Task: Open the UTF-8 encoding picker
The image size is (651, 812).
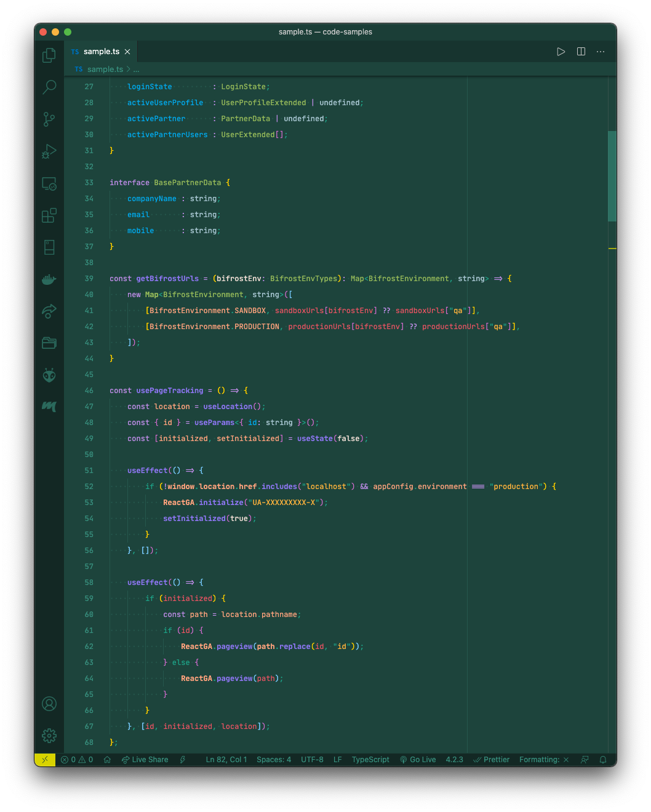Action: pos(312,760)
